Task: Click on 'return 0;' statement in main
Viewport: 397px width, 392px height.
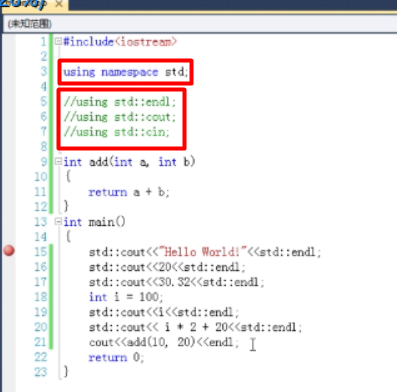Action: tap(116, 357)
